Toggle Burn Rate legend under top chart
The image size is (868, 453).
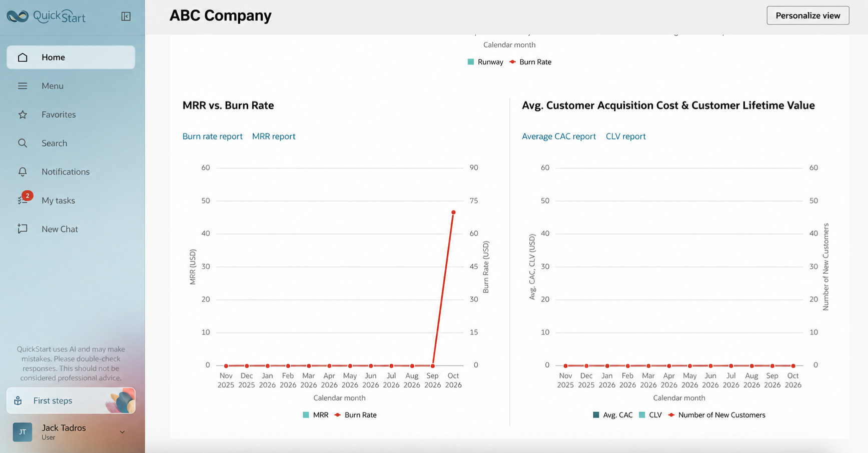530,62
